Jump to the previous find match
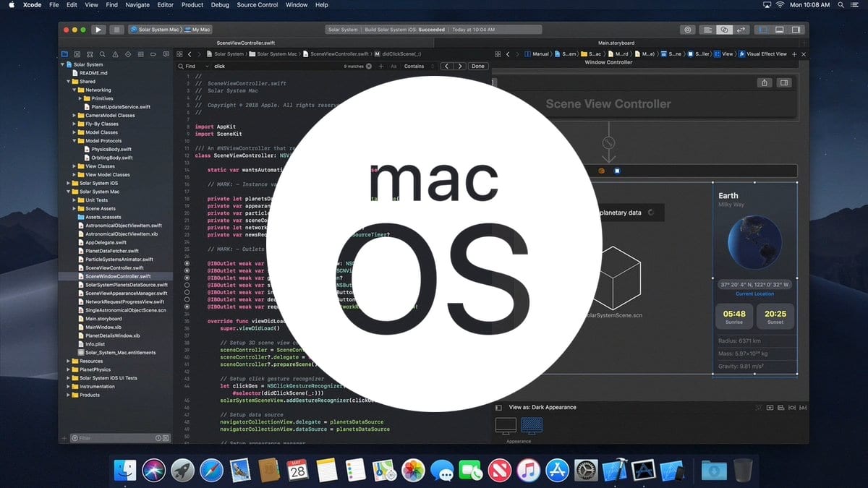This screenshot has width=868, height=488. (x=446, y=66)
